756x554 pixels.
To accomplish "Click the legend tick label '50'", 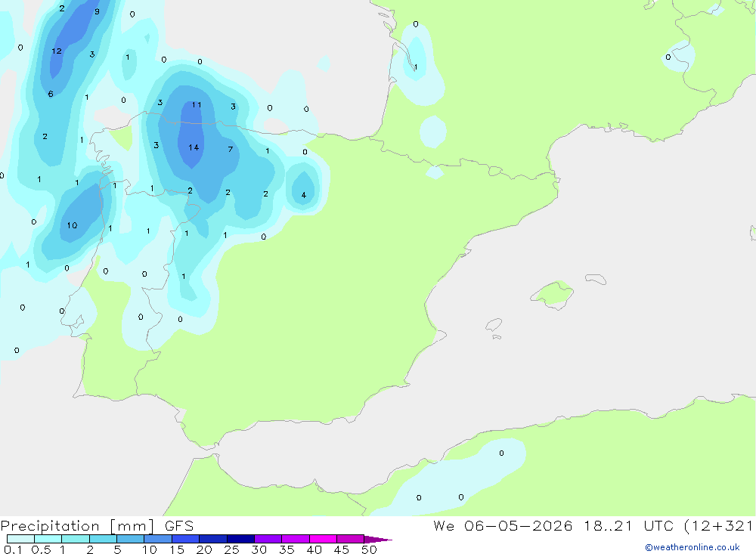I will [x=369, y=549].
